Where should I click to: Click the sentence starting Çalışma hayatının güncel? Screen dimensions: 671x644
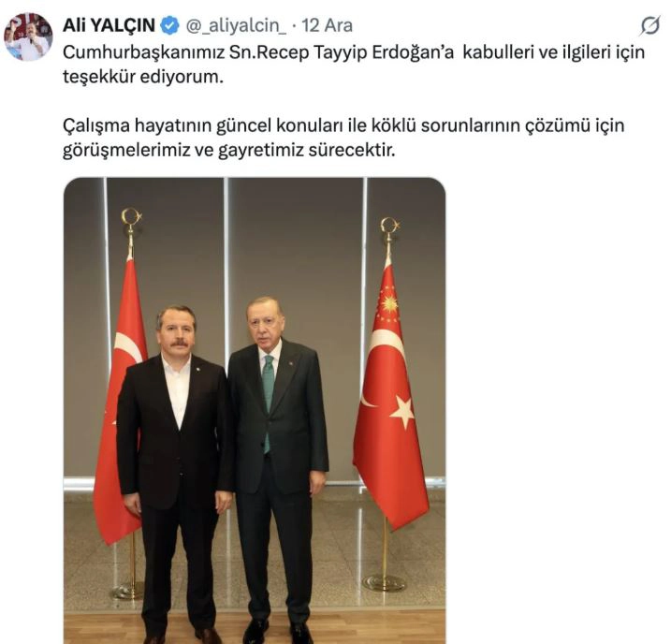[x=343, y=125]
